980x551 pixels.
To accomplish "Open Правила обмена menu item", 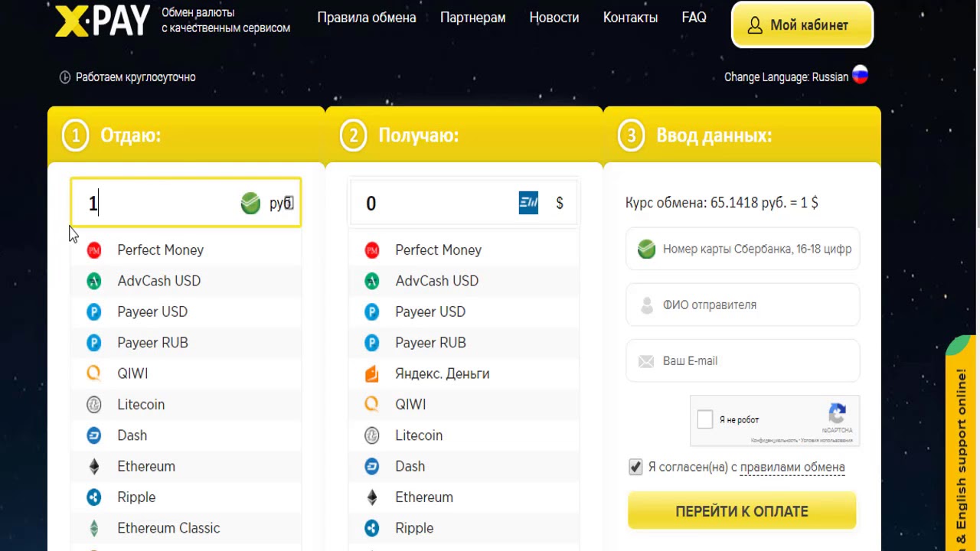I will tap(367, 18).
